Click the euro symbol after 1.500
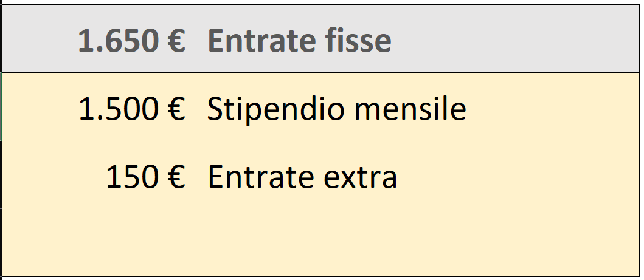This screenshot has height=280, width=644. [176, 110]
